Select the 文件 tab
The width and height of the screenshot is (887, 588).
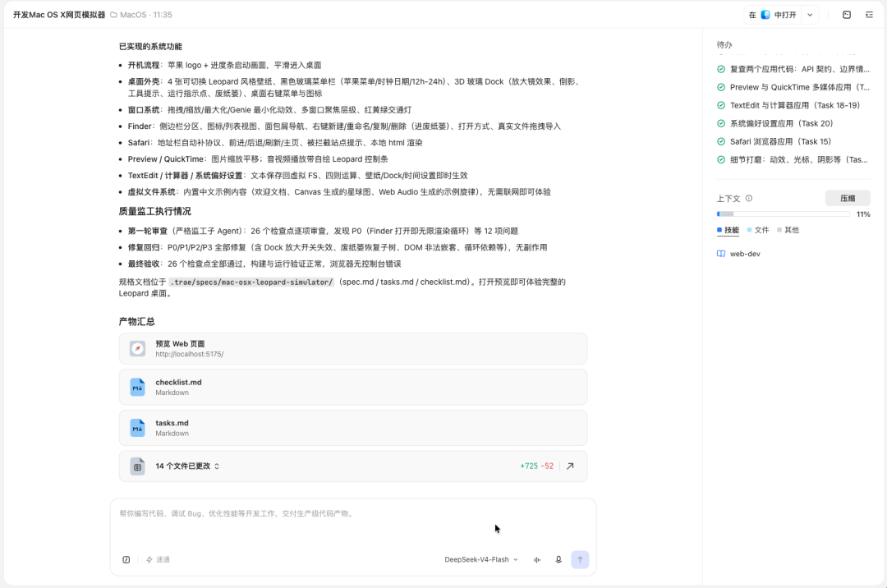click(758, 230)
